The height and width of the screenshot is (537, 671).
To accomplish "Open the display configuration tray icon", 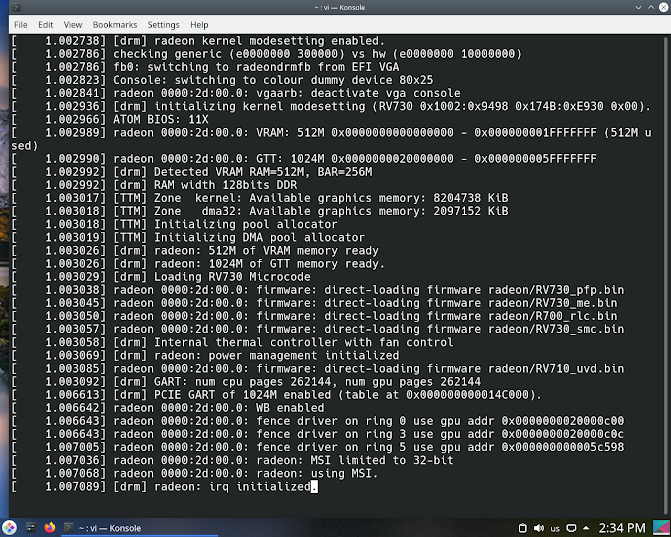I will click(x=571, y=528).
